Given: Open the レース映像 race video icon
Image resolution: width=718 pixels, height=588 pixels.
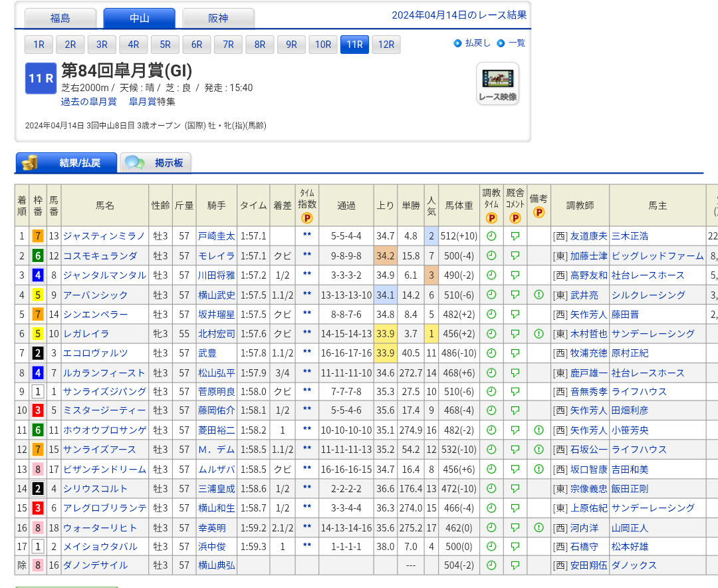Looking at the screenshot, I should pos(497,83).
